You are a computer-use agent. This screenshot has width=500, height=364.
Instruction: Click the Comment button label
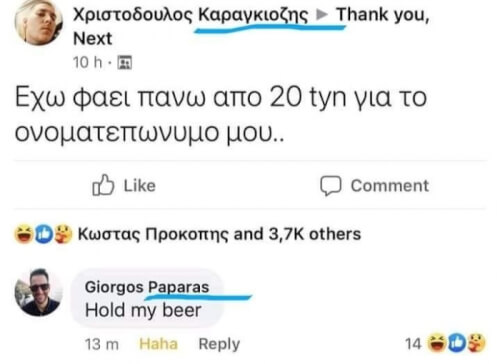click(x=390, y=186)
